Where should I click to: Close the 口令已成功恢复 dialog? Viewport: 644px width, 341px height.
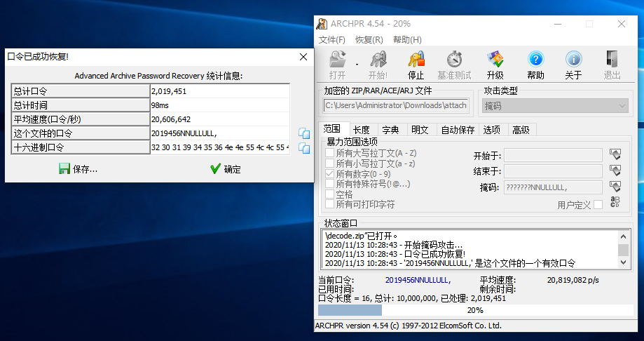pos(303,57)
